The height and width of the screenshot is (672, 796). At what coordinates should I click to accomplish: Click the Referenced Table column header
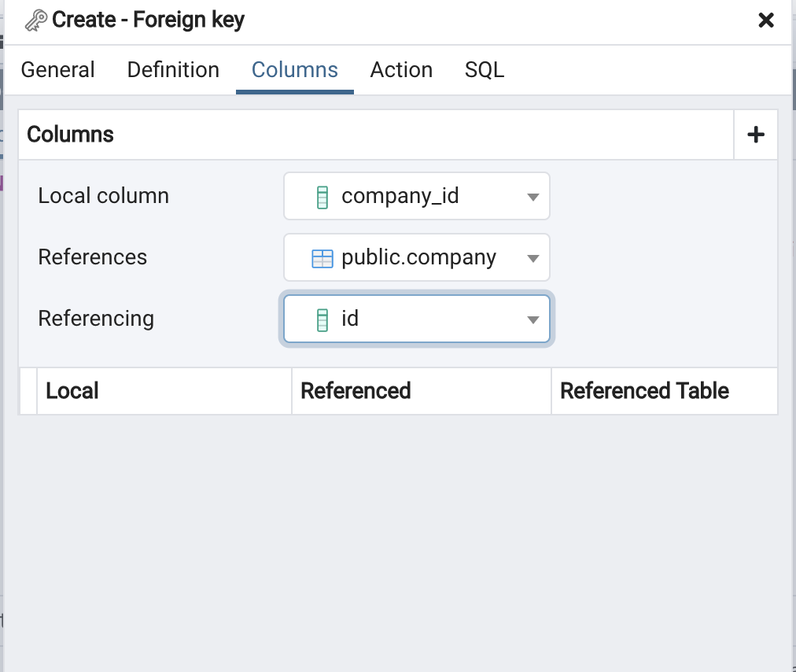click(644, 391)
